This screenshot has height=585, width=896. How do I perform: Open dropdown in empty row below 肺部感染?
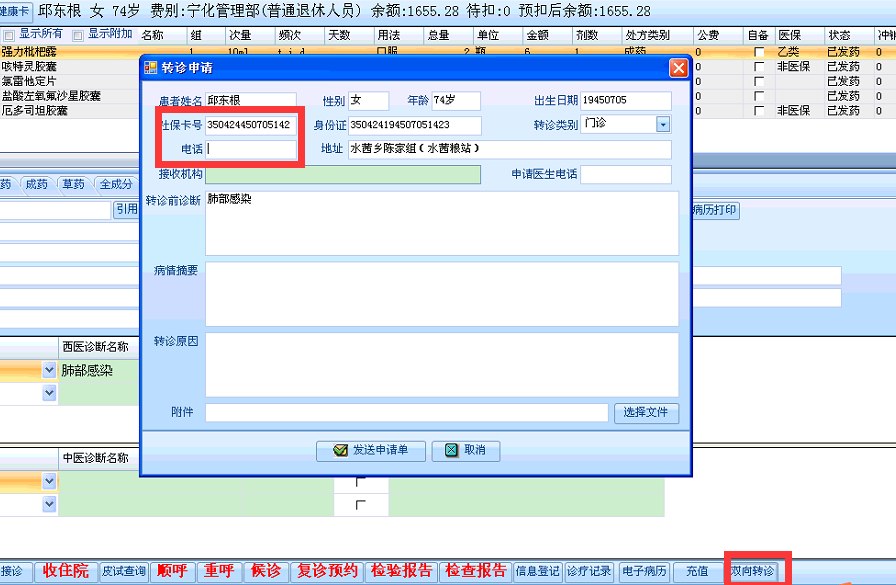click(x=49, y=393)
